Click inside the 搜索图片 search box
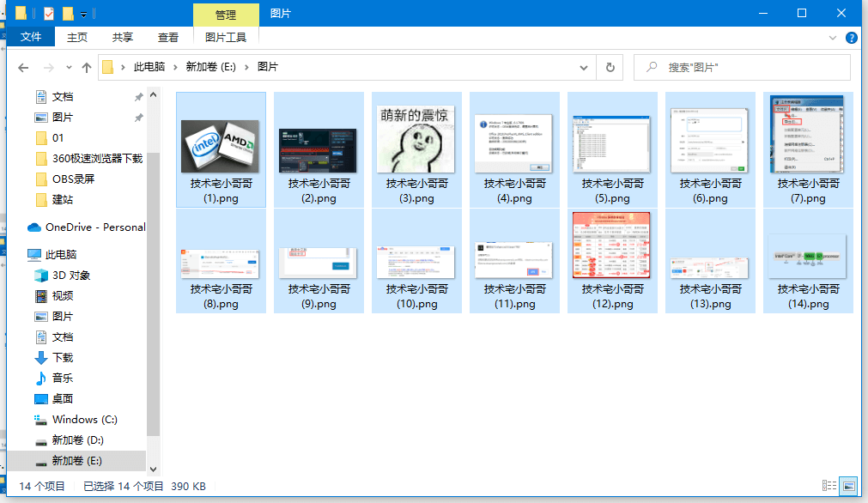 pos(738,67)
